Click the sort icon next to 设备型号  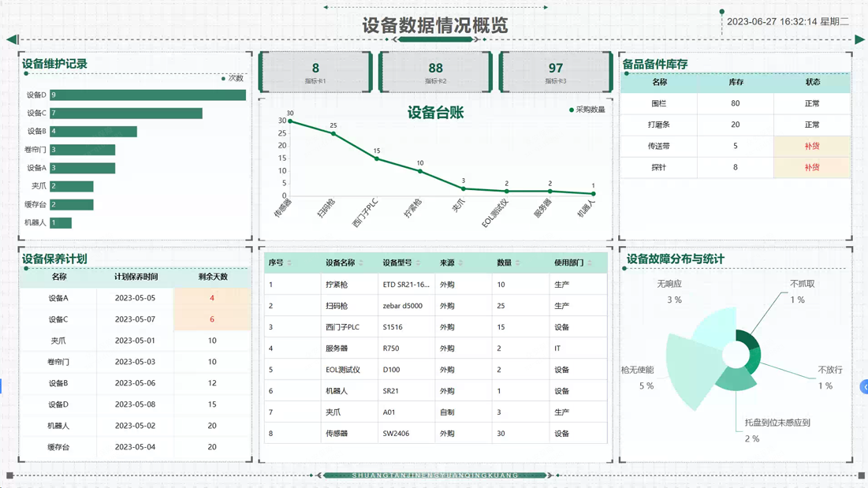coord(418,263)
